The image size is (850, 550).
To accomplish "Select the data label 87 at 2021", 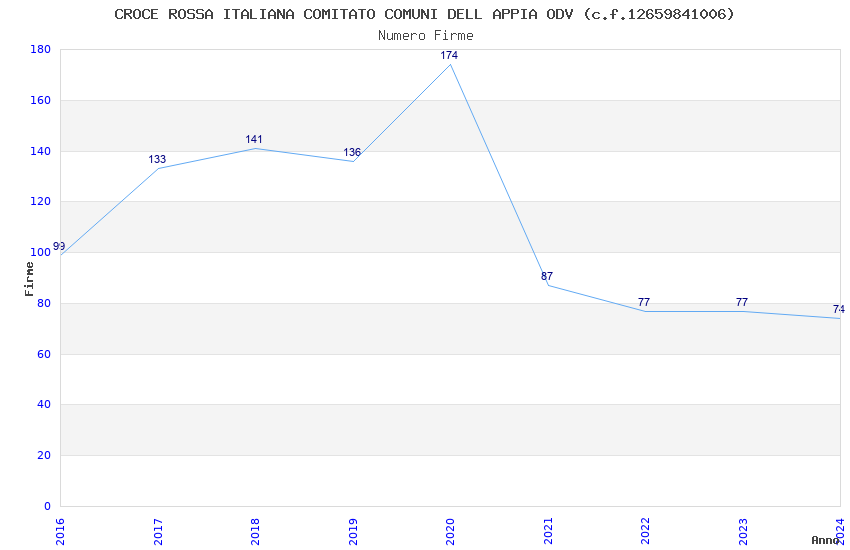I will point(547,276).
